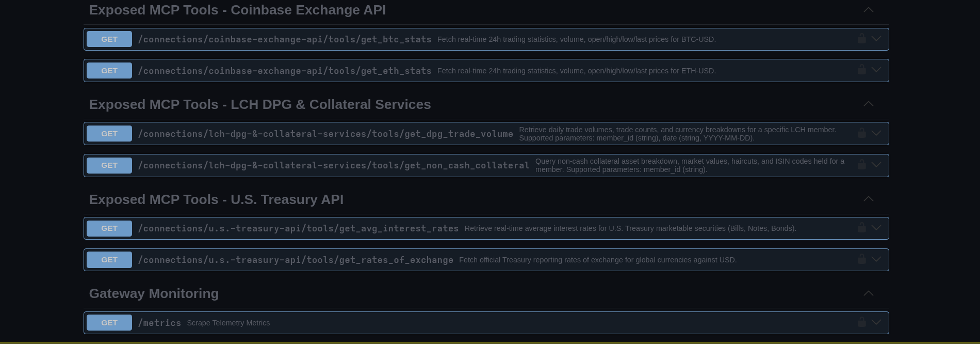
Task: Click the Gateway Monitoring heading
Action: (x=154, y=293)
